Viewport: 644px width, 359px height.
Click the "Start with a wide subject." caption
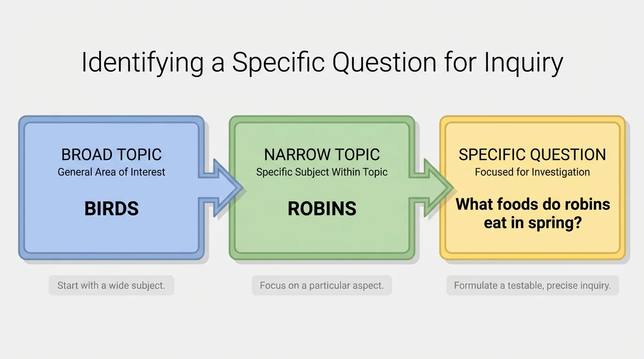click(x=111, y=285)
